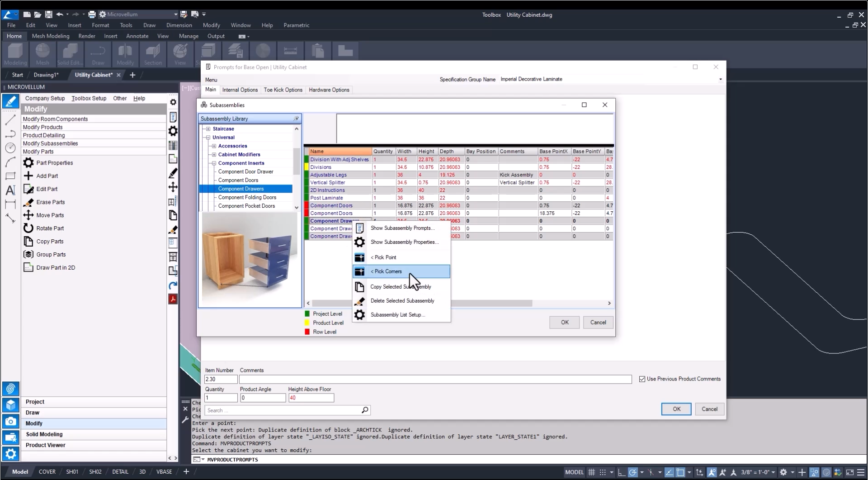Select the text tool icon

tap(10, 190)
